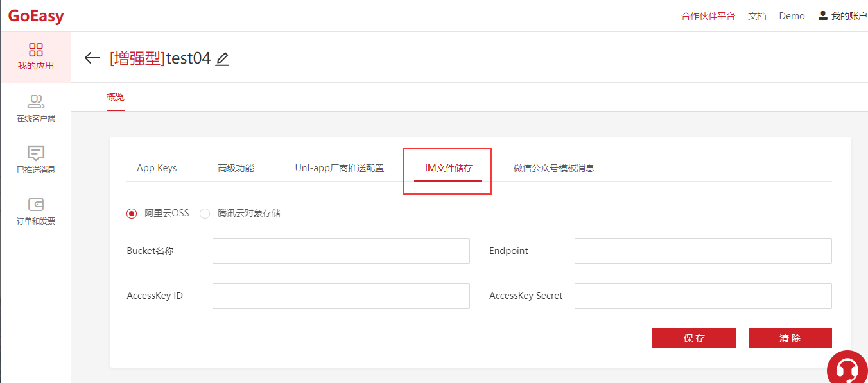Click the back arrow beside test04
This screenshot has width=868, height=383.
coord(92,58)
